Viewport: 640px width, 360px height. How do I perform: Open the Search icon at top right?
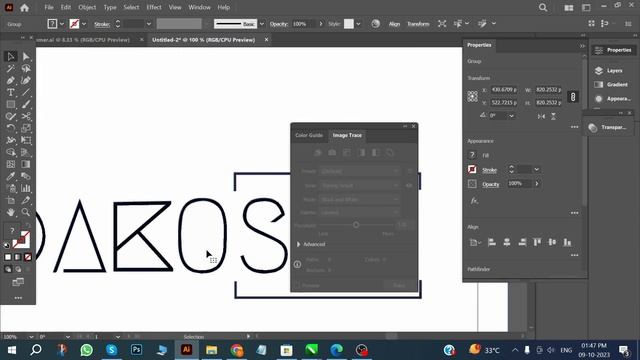point(543,8)
